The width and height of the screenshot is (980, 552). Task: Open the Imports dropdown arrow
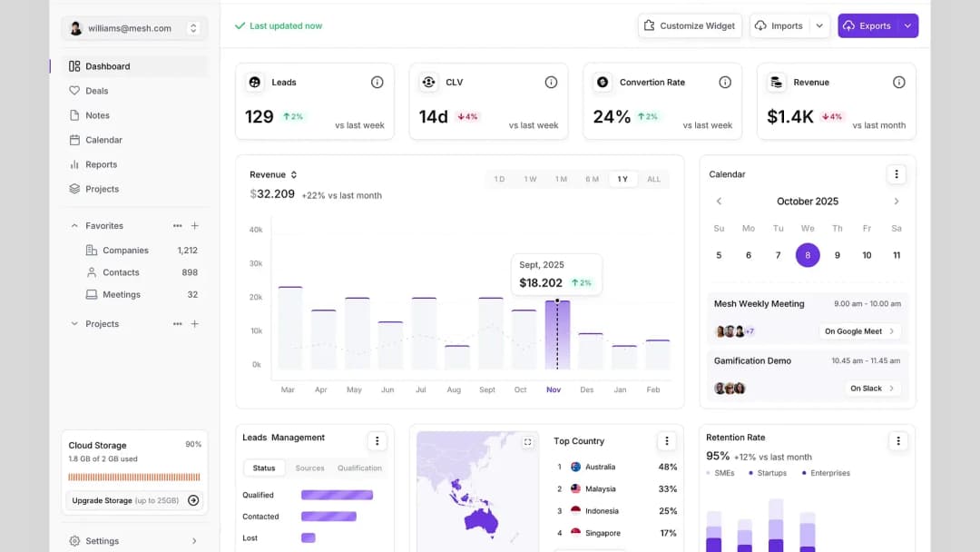(x=819, y=25)
